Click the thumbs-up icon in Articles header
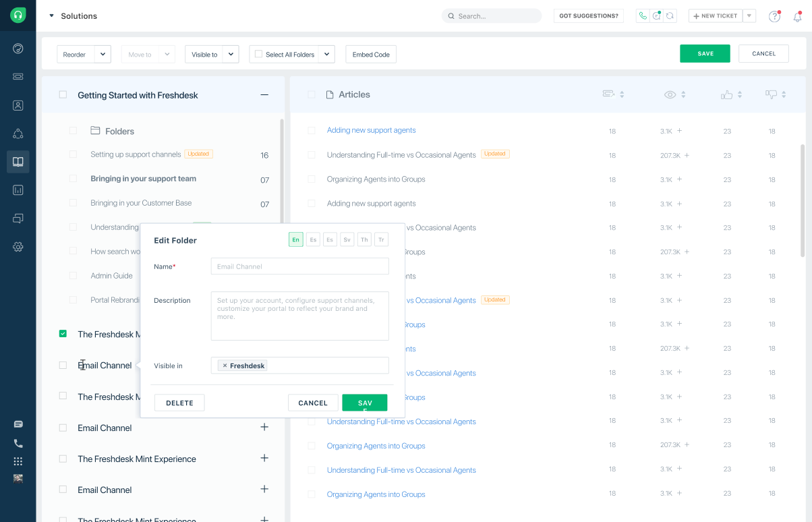The width and height of the screenshot is (812, 522). coord(726,95)
